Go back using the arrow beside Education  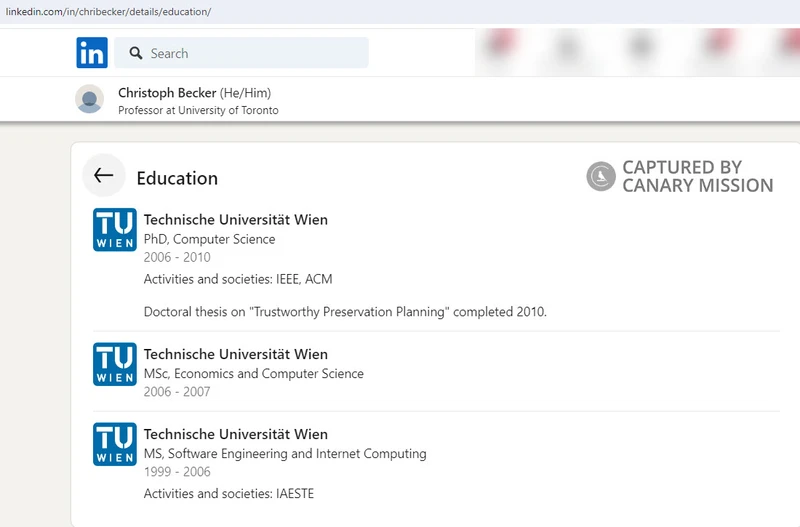tap(104, 175)
